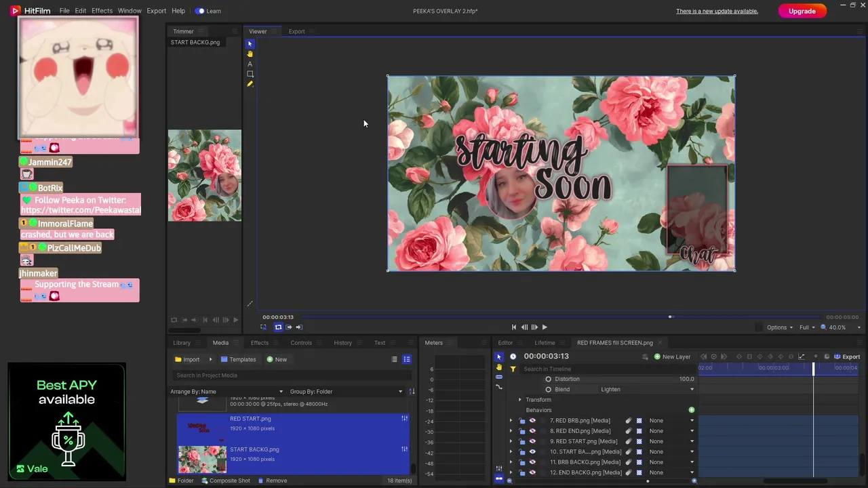The image size is (868, 488).
Task: Click the audio mixer icon in the timeline sidebar
Action: (499, 468)
